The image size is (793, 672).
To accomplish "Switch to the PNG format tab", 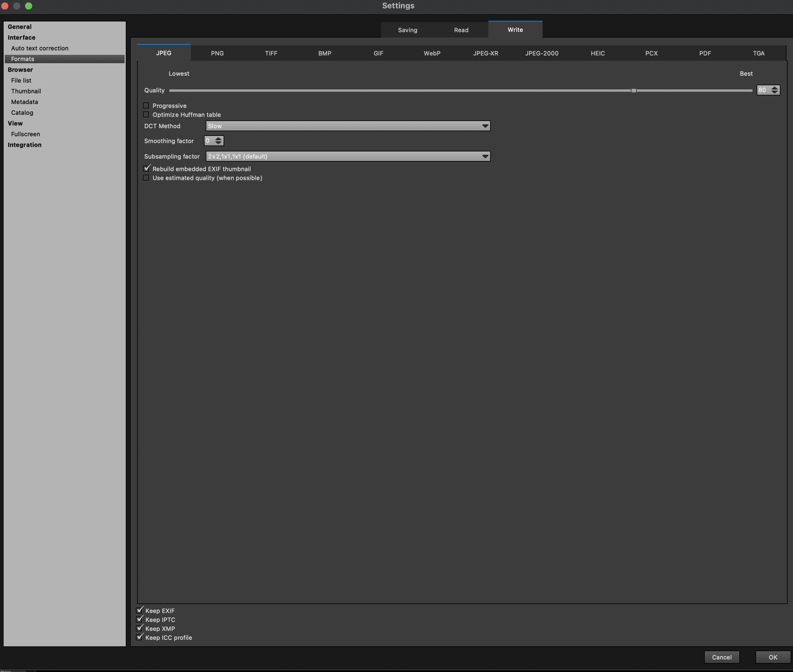I will pos(217,53).
